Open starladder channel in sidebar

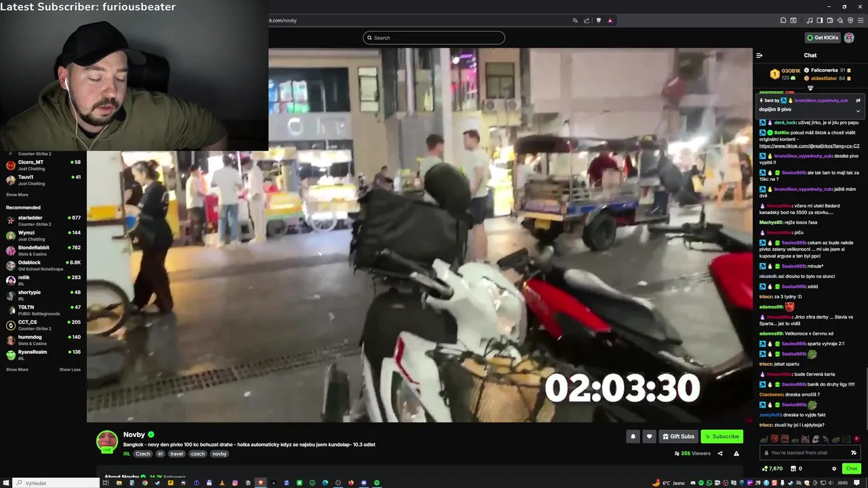click(43, 220)
